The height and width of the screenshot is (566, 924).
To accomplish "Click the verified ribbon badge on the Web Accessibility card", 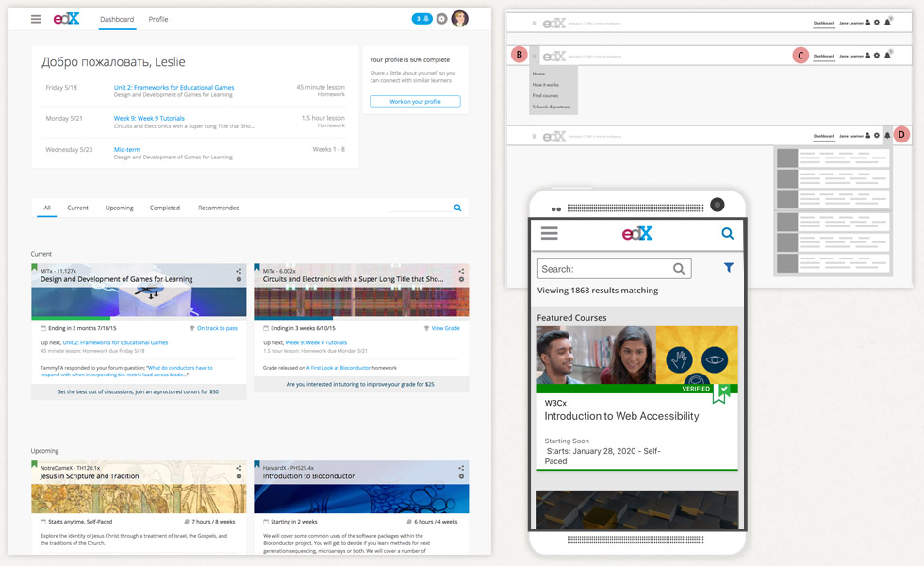I will pyautogui.click(x=720, y=393).
